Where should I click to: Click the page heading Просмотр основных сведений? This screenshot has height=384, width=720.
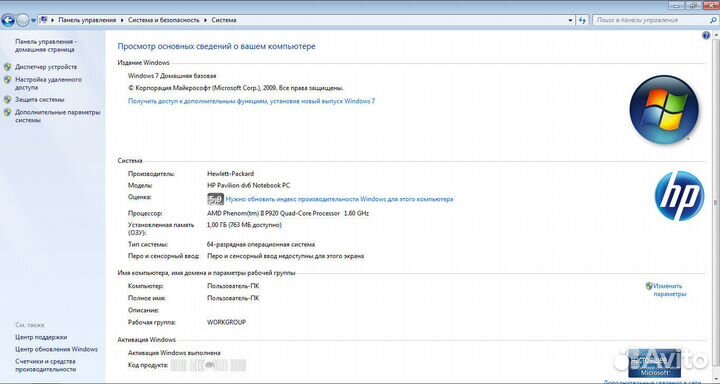pyautogui.click(x=216, y=46)
